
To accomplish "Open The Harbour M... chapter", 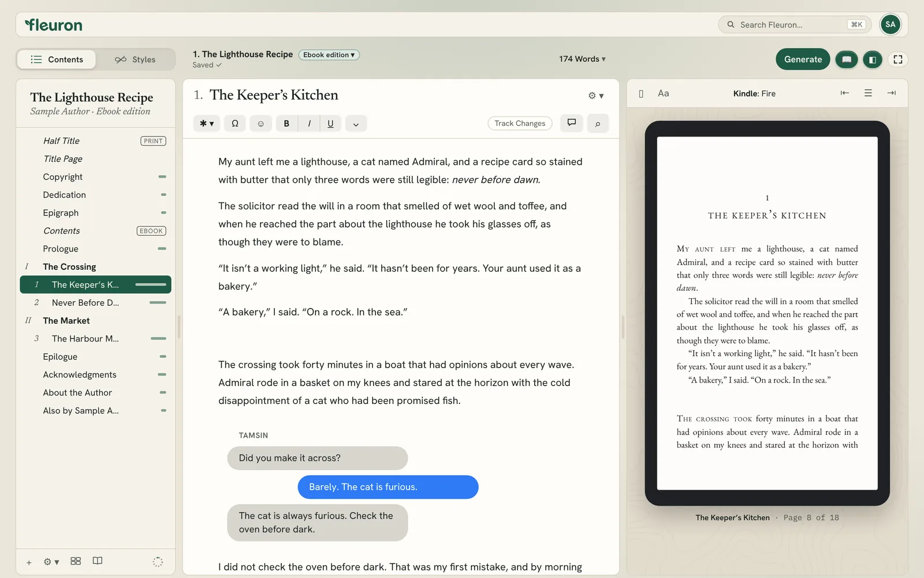I will [96, 339].
